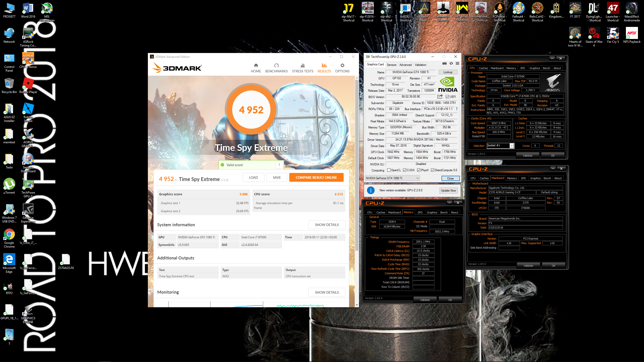Open 3DMark OPTIONS gear
Viewport: 644px width, 362px height.
pyautogui.click(x=342, y=68)
